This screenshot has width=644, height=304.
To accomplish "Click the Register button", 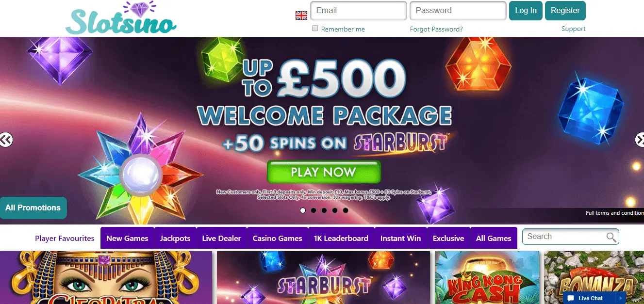I will coord(565,11).
